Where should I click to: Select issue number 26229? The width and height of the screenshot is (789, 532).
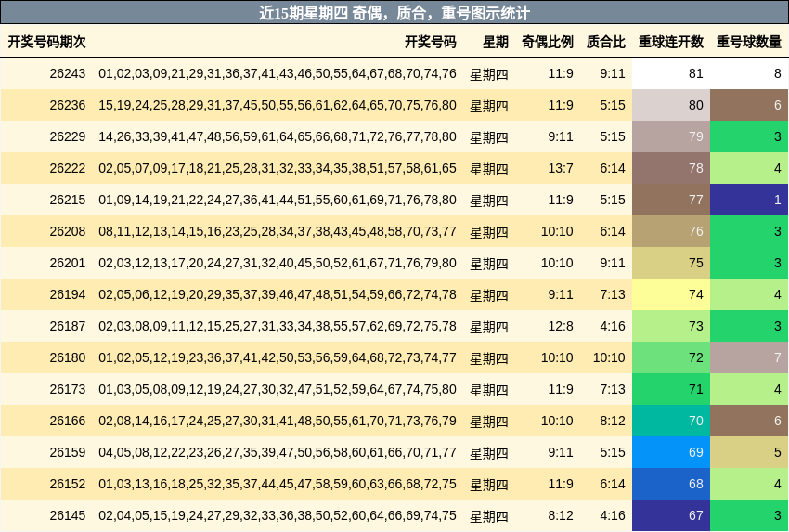coord(68,136)
